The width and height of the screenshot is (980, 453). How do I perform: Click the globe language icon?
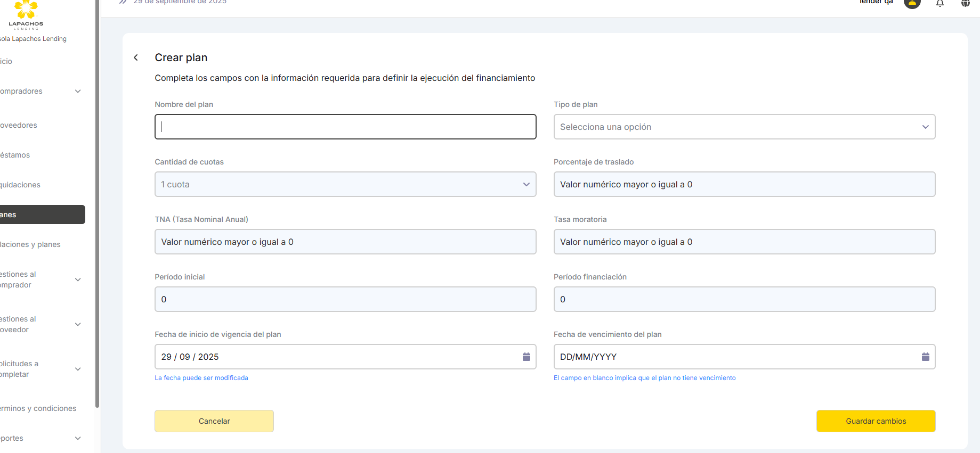tap(965, 3)
